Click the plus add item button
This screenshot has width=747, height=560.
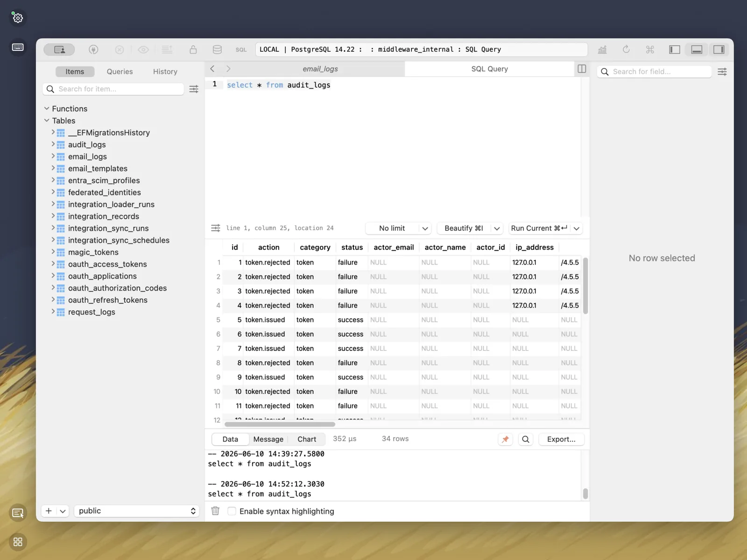pos(49,511)
